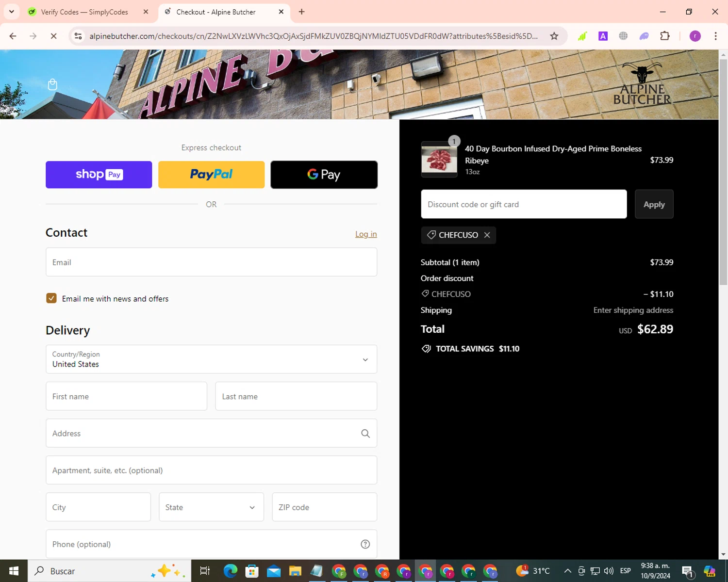
Task: Click the First name field
Action: [x=126, y=396]
